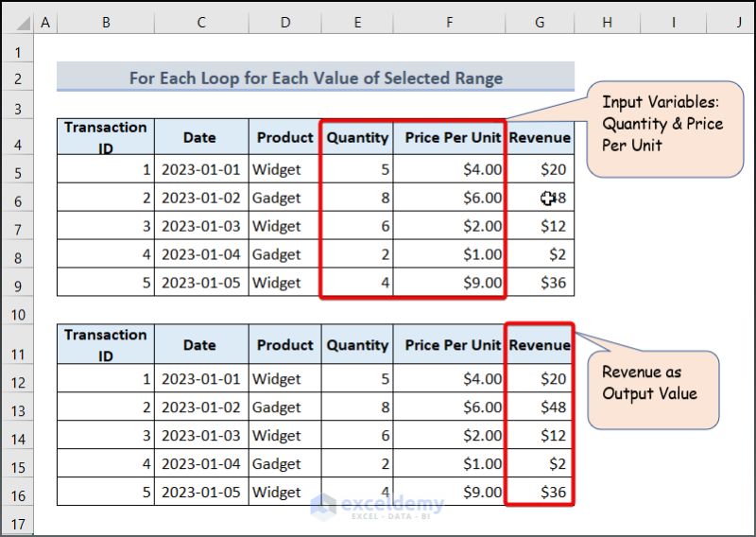Click 'Product' header cell in row 4

point(285,136)
